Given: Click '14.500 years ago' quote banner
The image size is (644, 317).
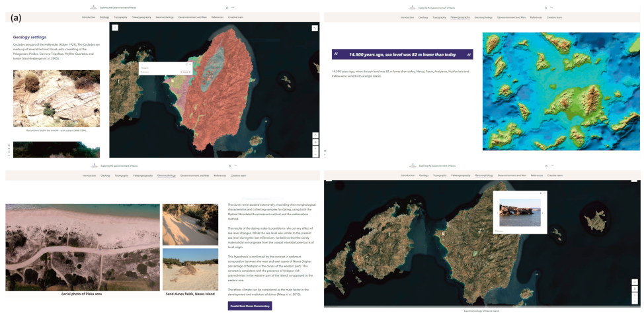Looking at the screenshot, I should [403, 54].
